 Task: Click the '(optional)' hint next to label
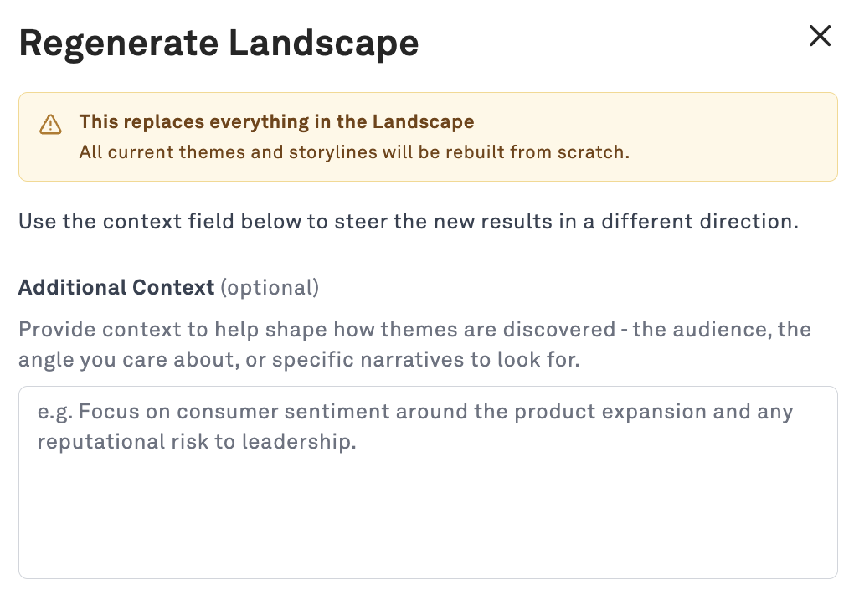[270, 288]
